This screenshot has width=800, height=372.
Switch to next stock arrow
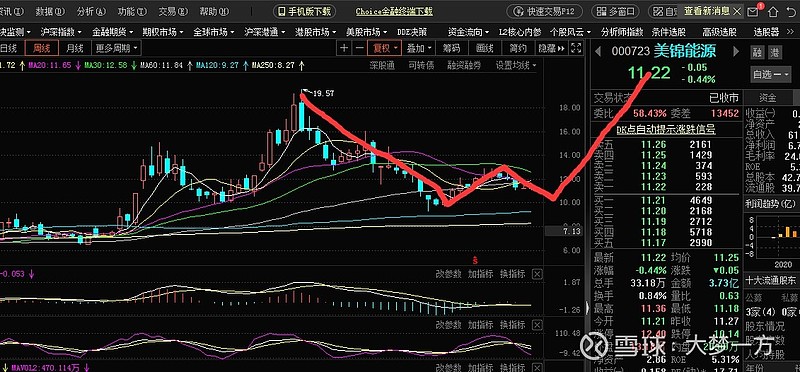(x=736, y=51)
